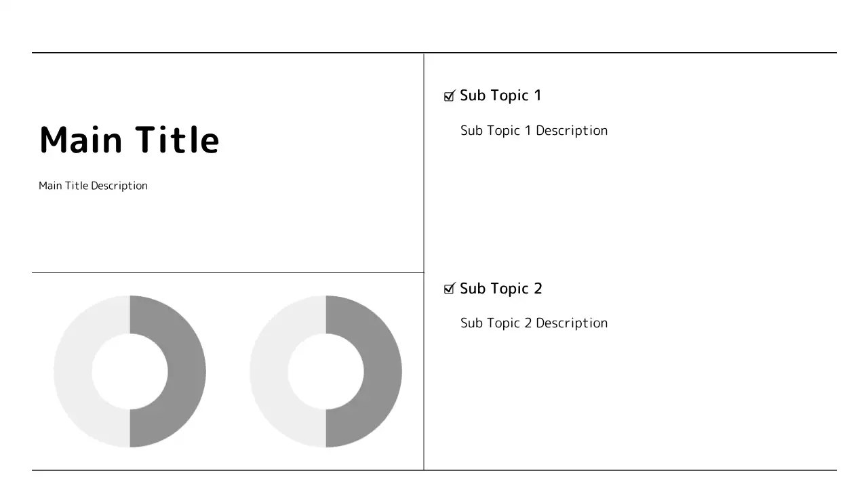
Task: Select dark gray half of right donut chart
Action: coord(382,371)
